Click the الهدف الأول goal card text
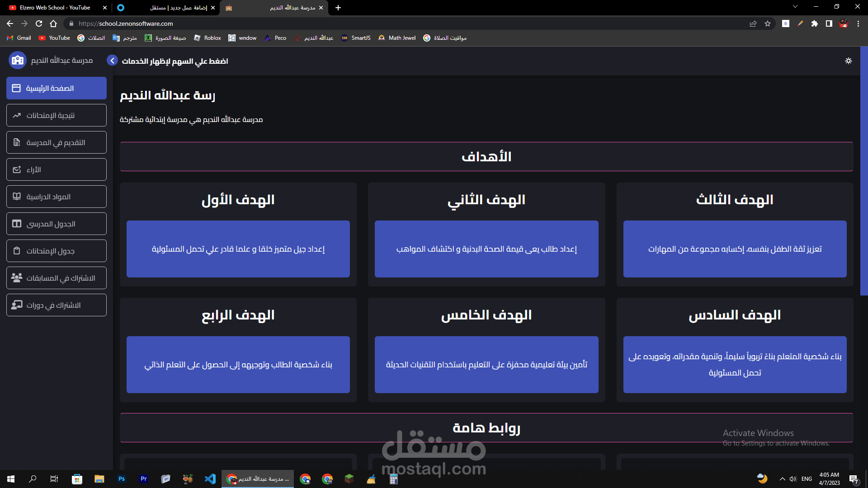 pyautogui.click(x=238, y=249)
